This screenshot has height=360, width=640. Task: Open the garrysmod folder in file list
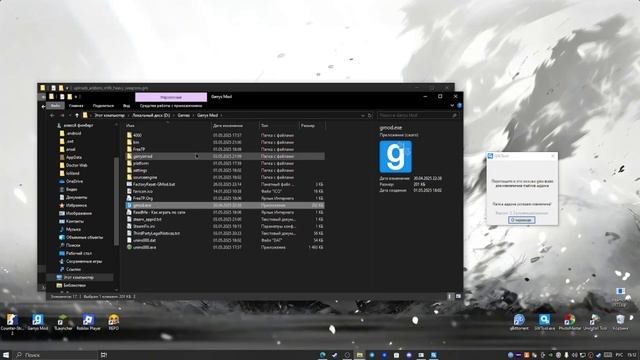click(x=225, y=156)
